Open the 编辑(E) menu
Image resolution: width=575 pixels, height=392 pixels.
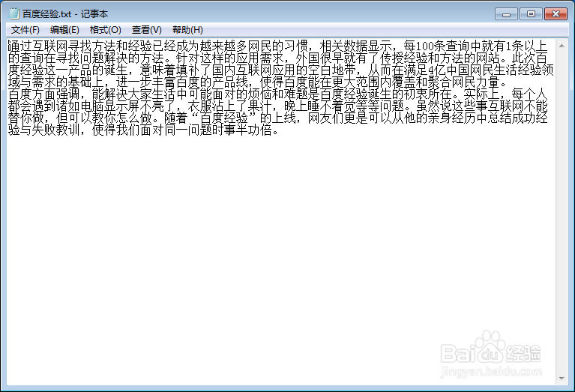coord(64,30)
